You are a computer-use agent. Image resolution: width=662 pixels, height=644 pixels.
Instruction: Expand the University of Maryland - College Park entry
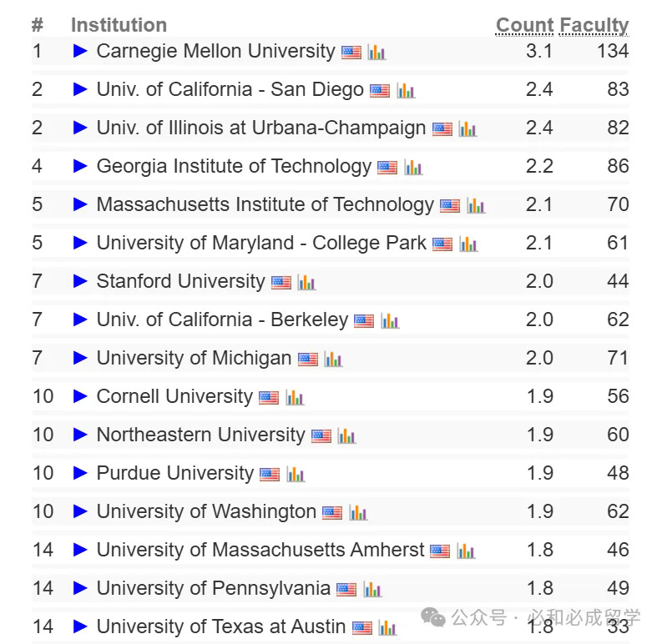pyautogui.click(x=80, y=243)
